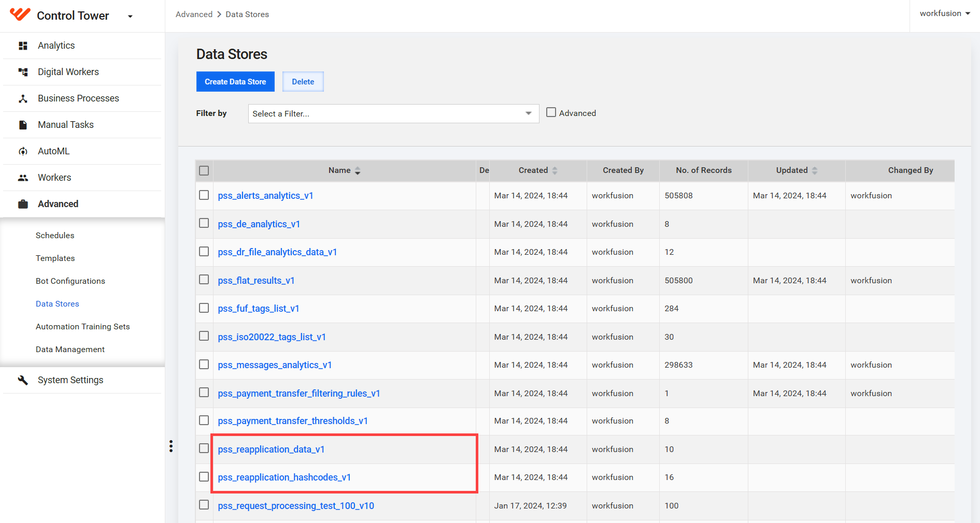
Task: Check the pss_reapplication_data_v1 checkbox
Action: tap(204, 448)
